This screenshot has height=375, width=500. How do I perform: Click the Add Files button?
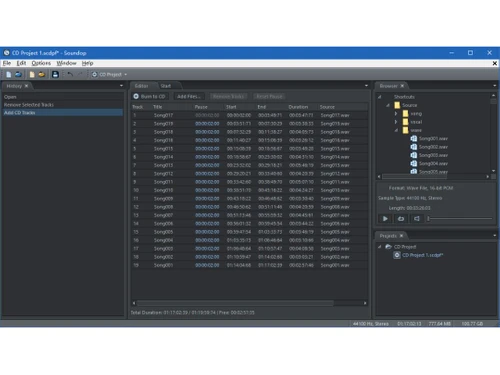(x=189, y=96)
